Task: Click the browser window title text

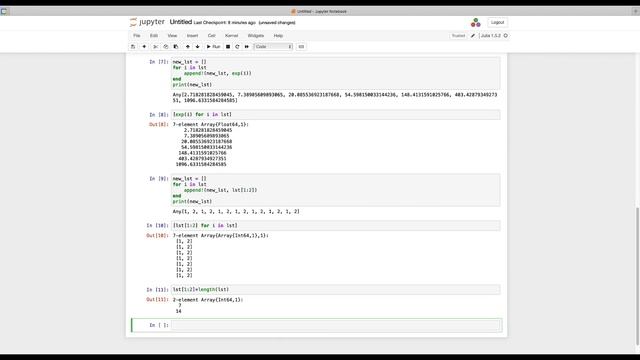Action: 322,11
